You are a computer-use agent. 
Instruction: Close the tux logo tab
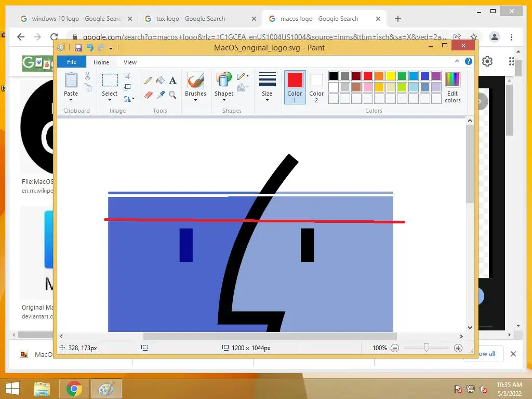coord(254,19)
